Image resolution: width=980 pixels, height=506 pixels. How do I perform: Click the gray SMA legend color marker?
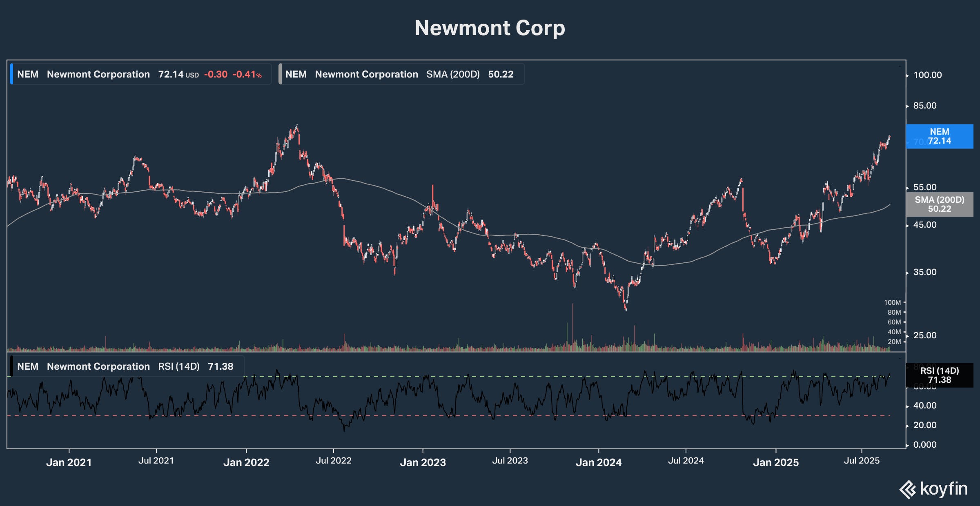coord(280,74)
